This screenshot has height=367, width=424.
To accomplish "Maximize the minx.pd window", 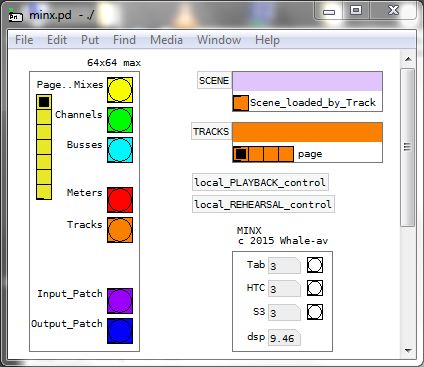I will pos(356,10).
